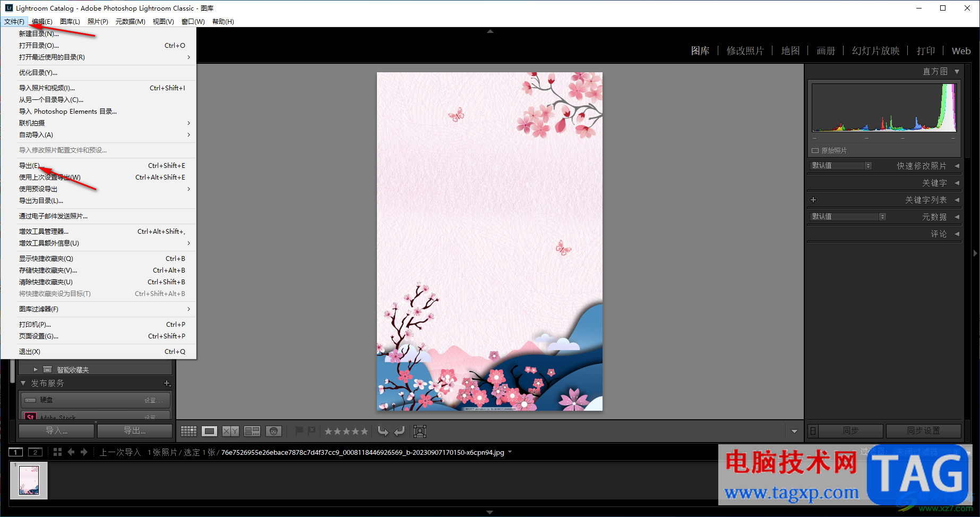Viewport: 980px width, 517px height.
Task: Rotate photo counterclockwise
Action: 383,431
